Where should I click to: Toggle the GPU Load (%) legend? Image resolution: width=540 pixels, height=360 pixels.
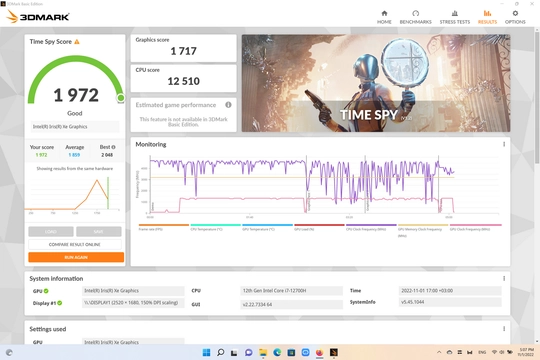pos(319,227)
